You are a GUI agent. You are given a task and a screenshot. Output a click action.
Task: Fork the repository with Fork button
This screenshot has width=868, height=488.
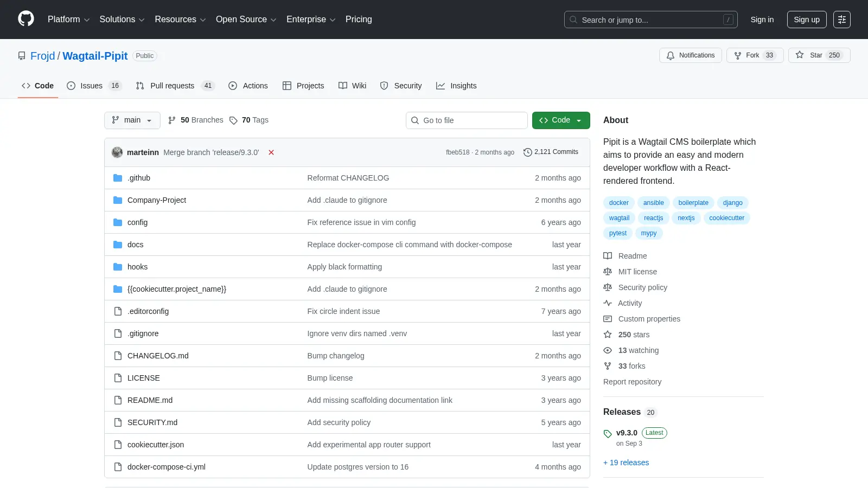click(x=755, y=55)
